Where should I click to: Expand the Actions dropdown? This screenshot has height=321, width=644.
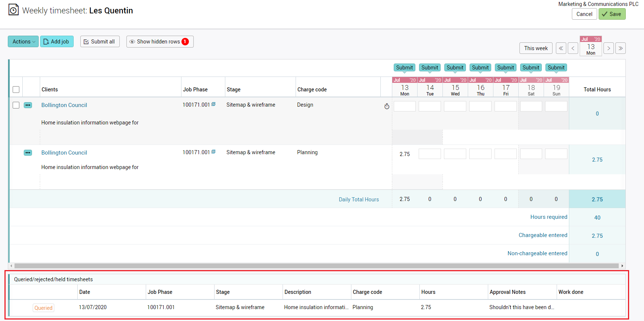[23, 42]
